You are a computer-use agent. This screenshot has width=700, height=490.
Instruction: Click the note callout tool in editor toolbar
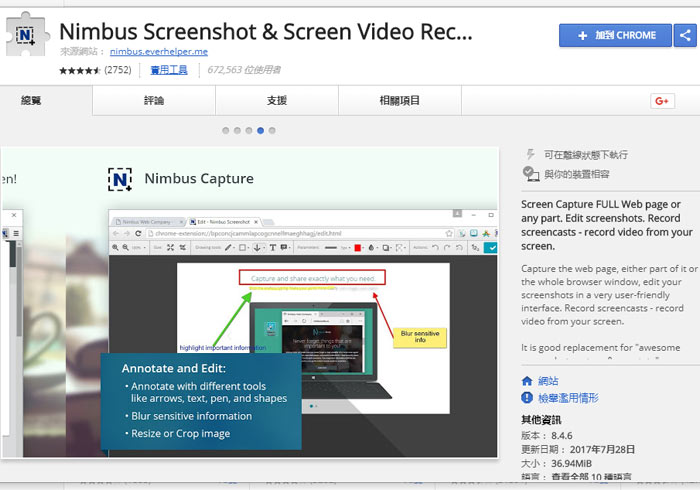(284, 247)
